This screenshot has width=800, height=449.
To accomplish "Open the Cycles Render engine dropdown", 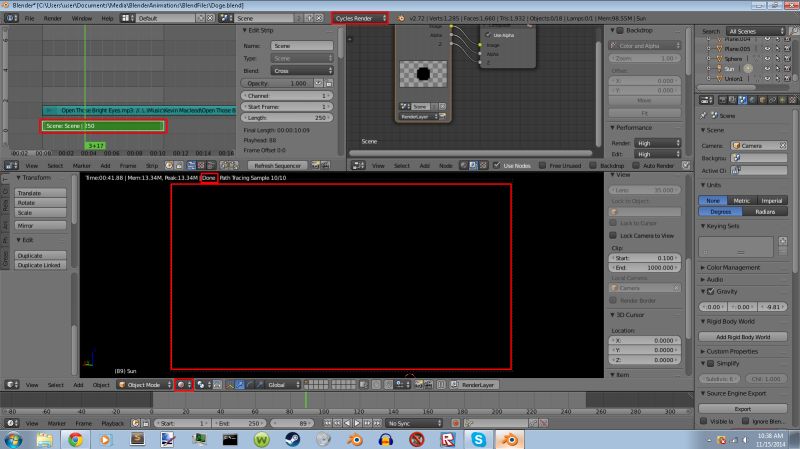I will coord(360,18).
